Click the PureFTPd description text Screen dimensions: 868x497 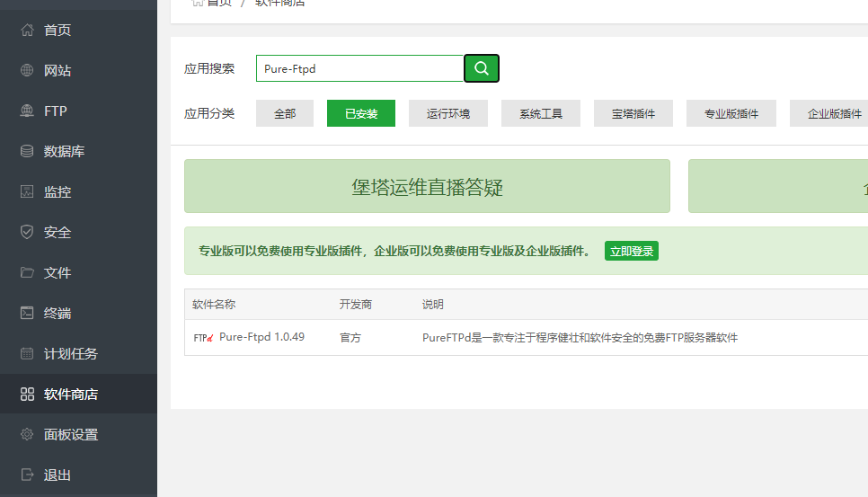(x=580, y=338)
